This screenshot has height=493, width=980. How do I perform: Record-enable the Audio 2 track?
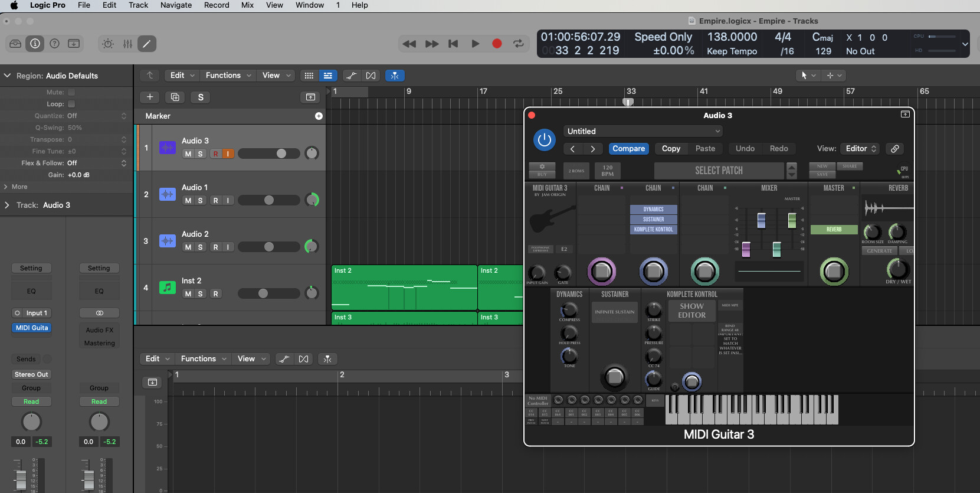click(x=216, y=247)
